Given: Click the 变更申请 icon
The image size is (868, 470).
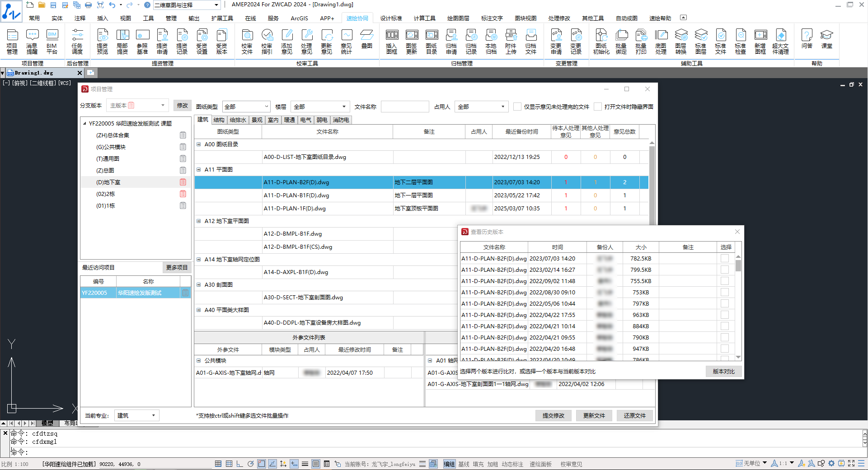Looking at the screenshot, I should pos(556,42).
